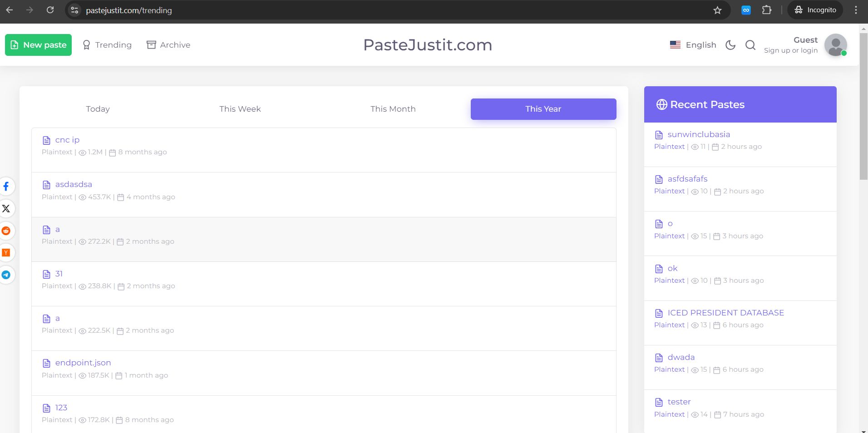Create a New paste
The height and width of the screenshot is (433, 868).
pyautogui.click(x=38, y=44)
